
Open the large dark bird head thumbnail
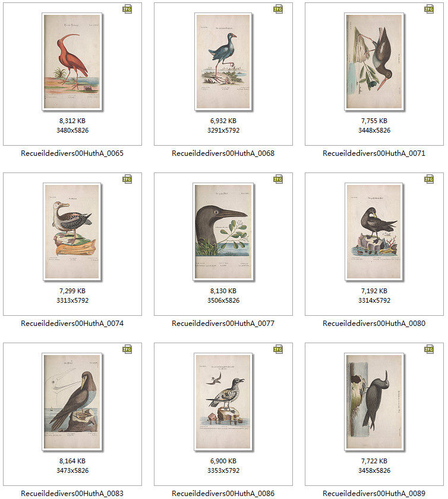(x=223, y=232)
